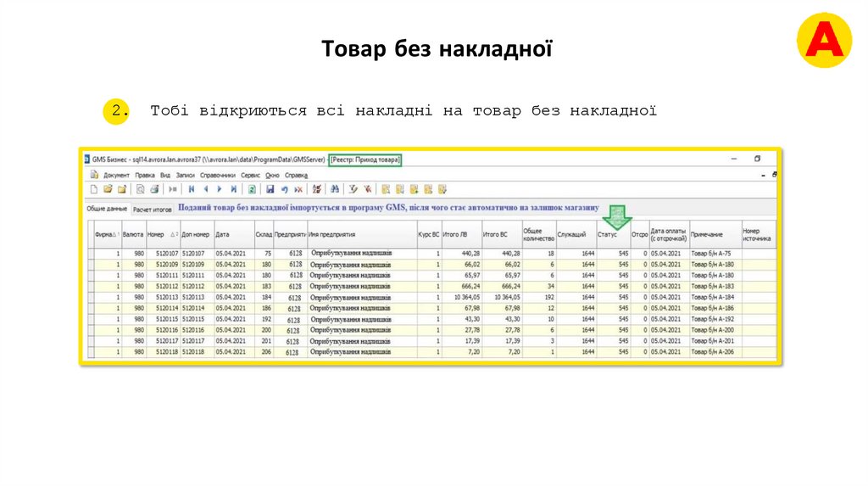The width and height of the screenshot is (868, 487).
Task: Click the Номер источника column header
Action: point(759,234)
